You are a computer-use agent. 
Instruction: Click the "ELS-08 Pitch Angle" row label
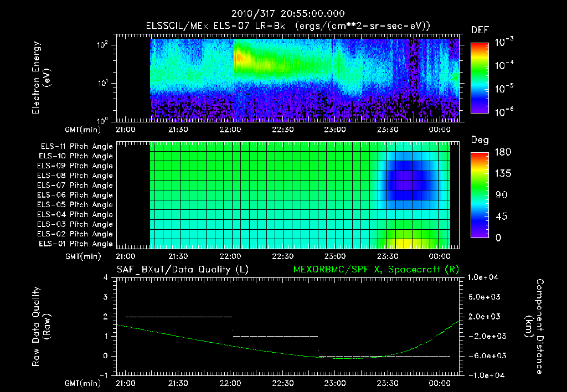click(x=75, y=176)
